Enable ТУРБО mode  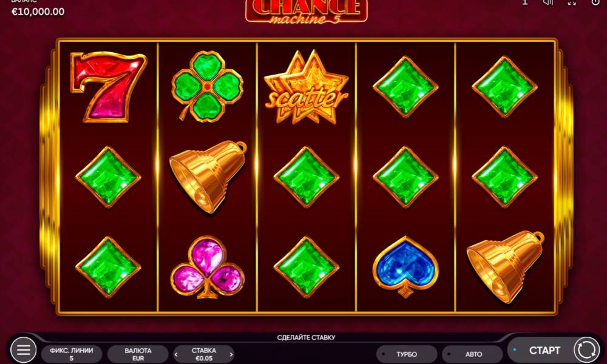click(x=406, y=354)
